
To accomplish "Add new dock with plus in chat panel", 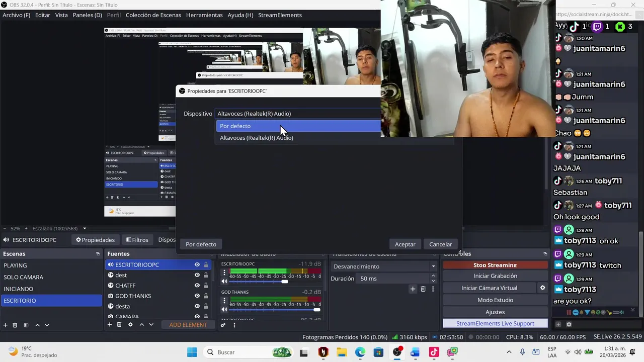I will tap(558, 324).
